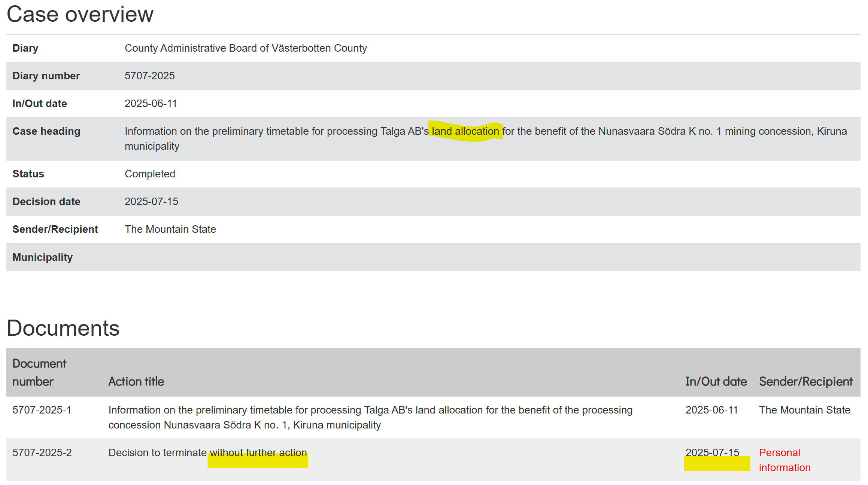Click the 'Documents' section heading
The height and width of the screenshot is (485, 868).
click(x=63, y=328)
